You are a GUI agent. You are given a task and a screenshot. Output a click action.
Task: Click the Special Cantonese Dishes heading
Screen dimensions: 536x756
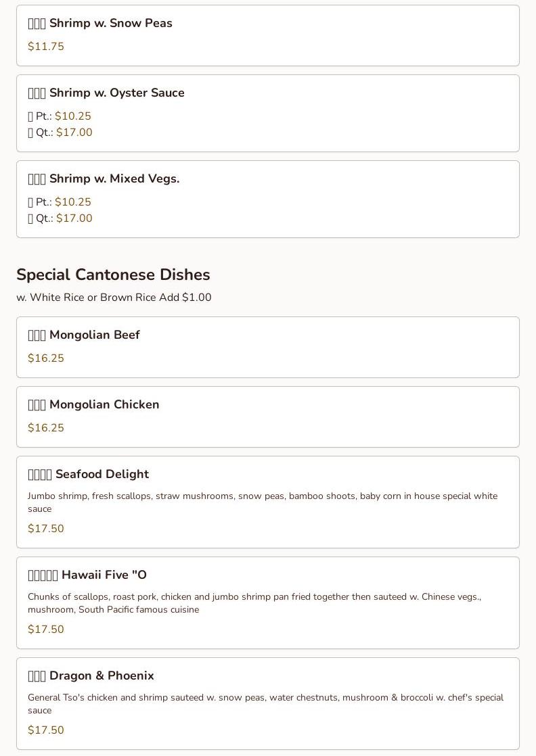[x=113, y=275]
